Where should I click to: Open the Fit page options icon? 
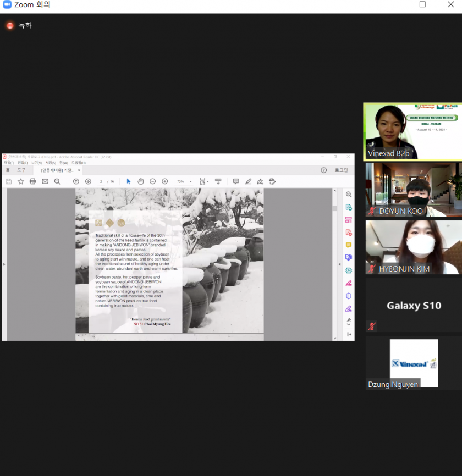click(204, 181)
